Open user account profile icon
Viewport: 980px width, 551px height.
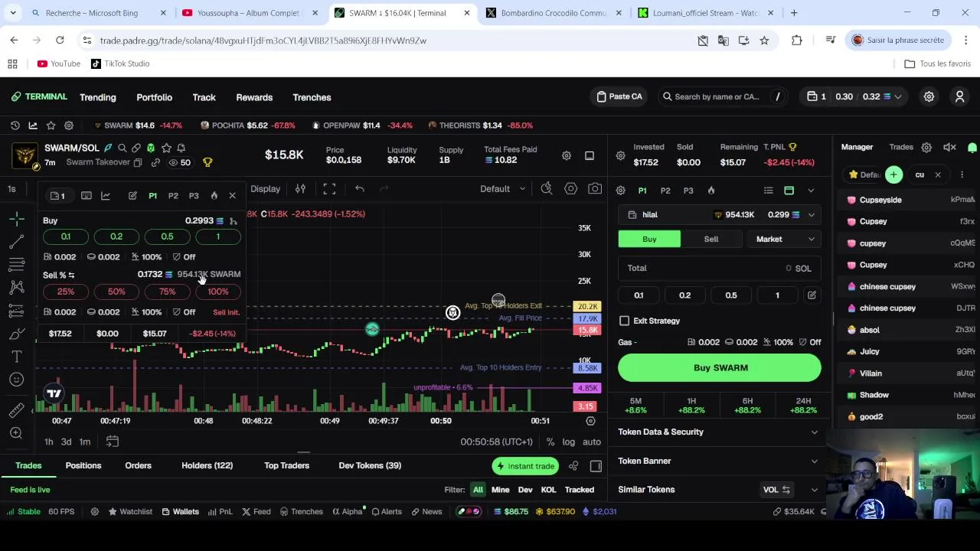point(959,97)
